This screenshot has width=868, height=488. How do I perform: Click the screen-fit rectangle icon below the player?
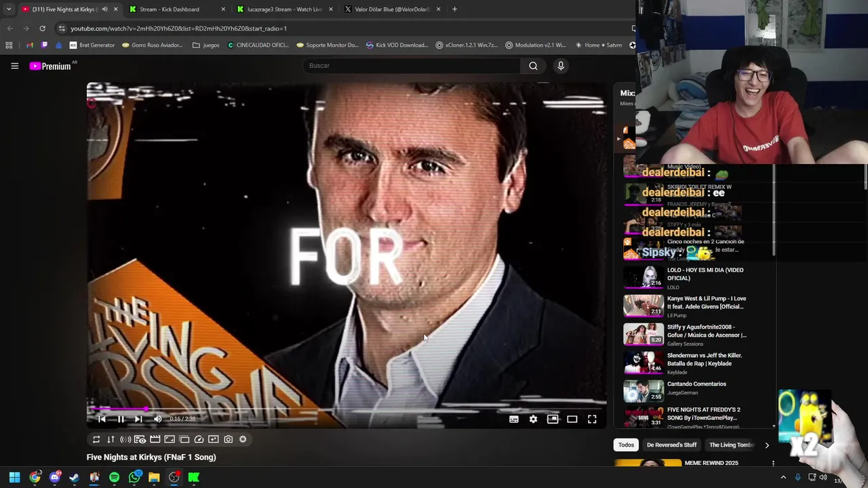tap(170, 439)
